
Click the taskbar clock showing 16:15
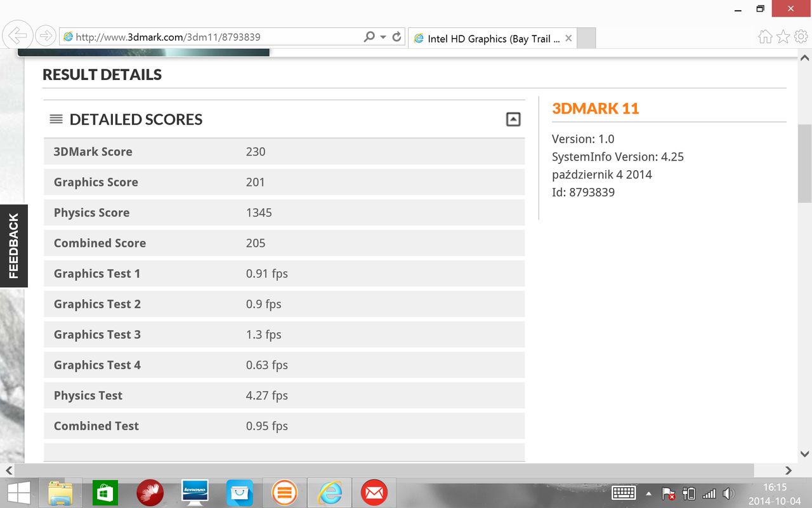click(x=775, y=487)
